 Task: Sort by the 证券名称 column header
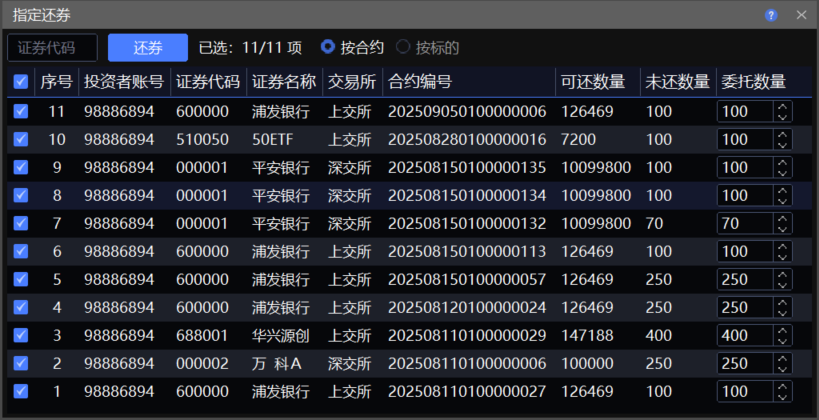tap(283, 82)
